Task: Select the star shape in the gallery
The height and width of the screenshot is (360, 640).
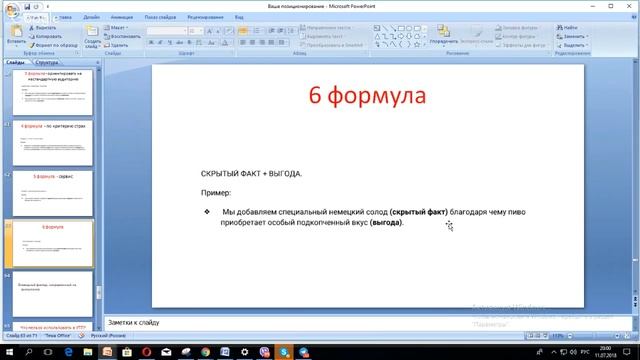Action: [x=417, y=44]
